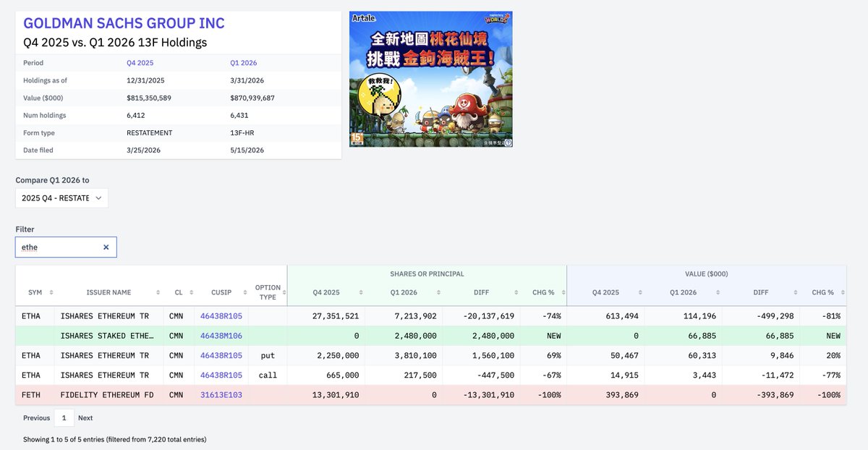The image size is (868, 450).
Task: Click into the Filter text field
Action: point(66,247)
